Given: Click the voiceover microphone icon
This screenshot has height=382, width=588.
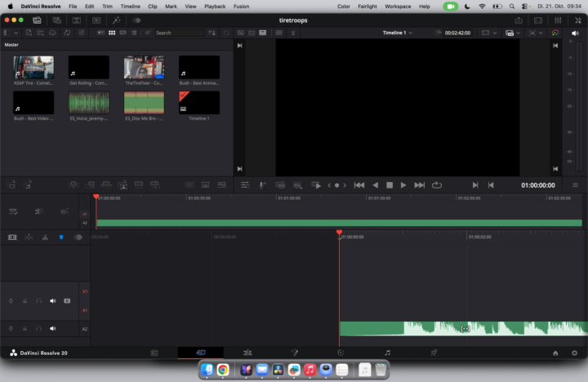Looking at the screenshot, I should click(x=262, y=185).
